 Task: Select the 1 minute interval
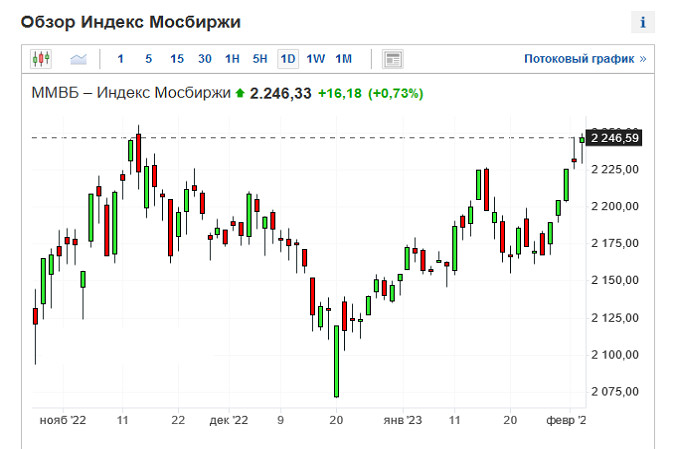pos(121,59)
